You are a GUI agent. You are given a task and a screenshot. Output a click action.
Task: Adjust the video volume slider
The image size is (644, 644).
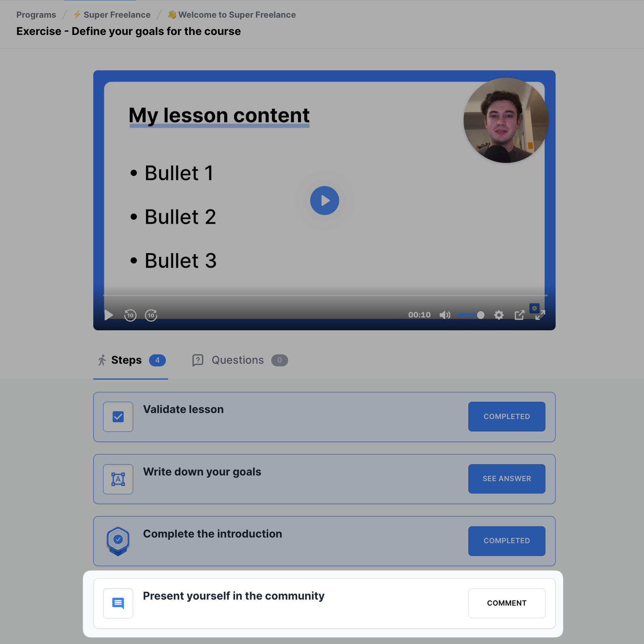(x=471, y=315)
